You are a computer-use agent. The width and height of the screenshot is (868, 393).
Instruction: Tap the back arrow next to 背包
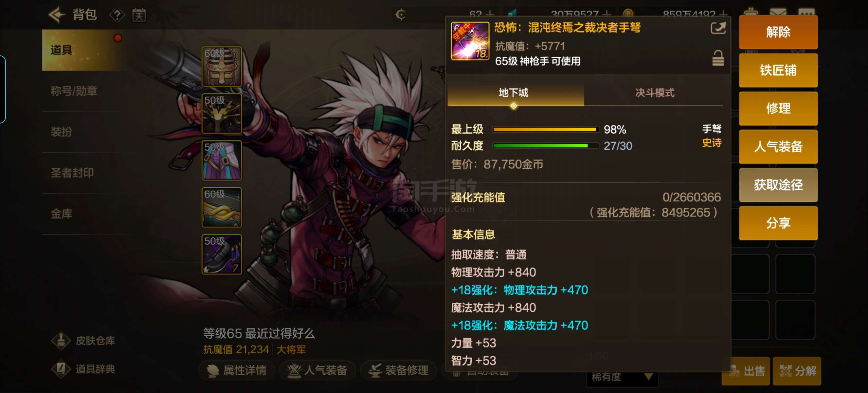click(56, 15)
